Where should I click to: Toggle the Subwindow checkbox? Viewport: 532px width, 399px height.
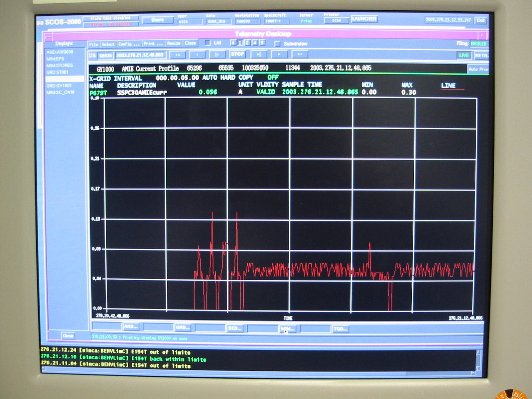pyautogui.click(x=277, y=44)
